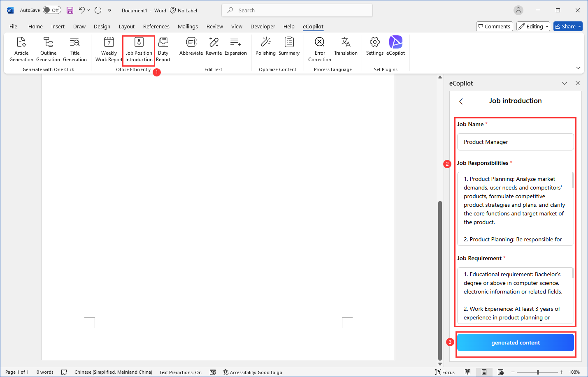Viewport: 588px width, 377px height.
Task: Open the Developer tab
Action: [263, 26]
